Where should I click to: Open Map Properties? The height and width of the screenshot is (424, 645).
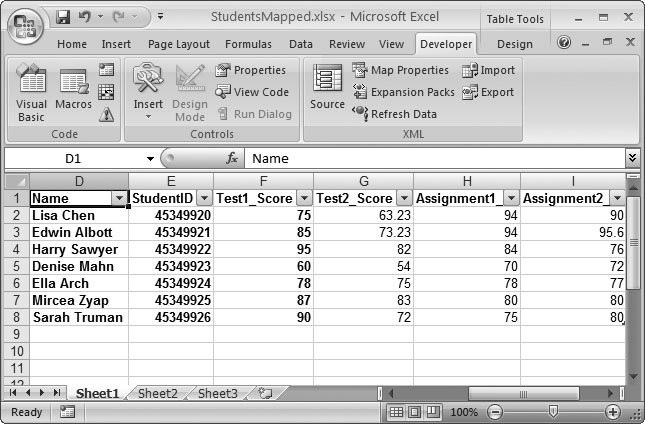tap(401, 70)
